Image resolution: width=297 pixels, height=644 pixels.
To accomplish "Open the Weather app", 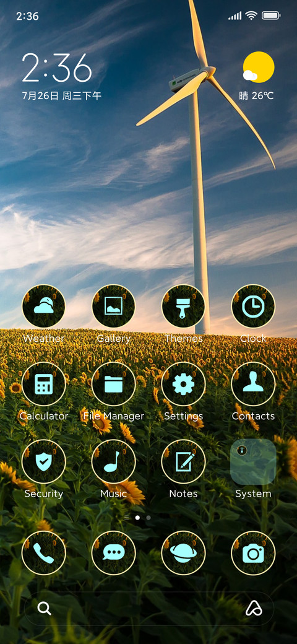I will point(43,307).
